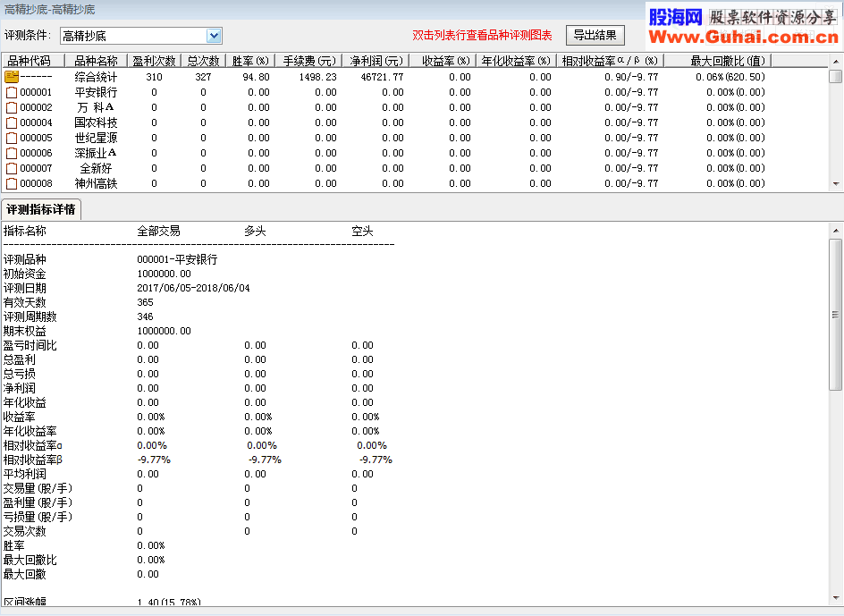Viewport: 844px width, 616px height.
Task: Sort by 净利润(元) column header
Action: pos(376,61)
